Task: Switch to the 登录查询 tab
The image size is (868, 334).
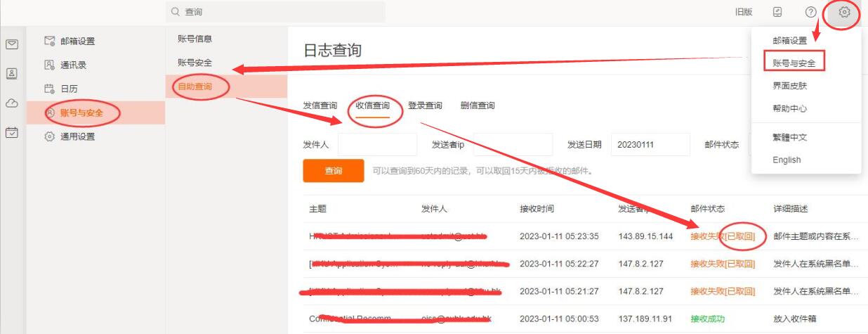Action: pos(425,105)
